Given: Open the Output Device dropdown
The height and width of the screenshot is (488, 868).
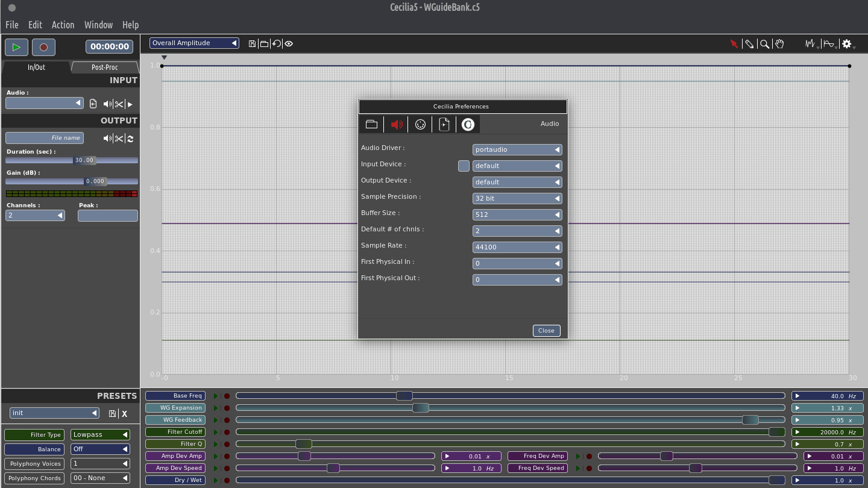Looking at the screenshot, I should pos(517,182).
